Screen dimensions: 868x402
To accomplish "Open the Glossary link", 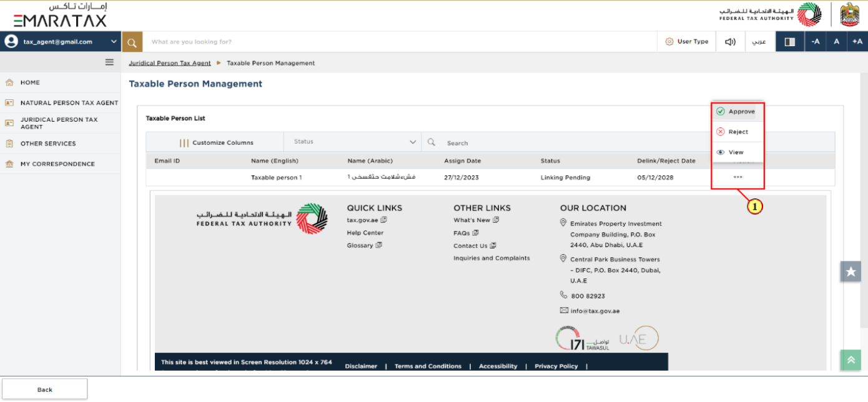I will pyautogui.click(x=360, y=246).
